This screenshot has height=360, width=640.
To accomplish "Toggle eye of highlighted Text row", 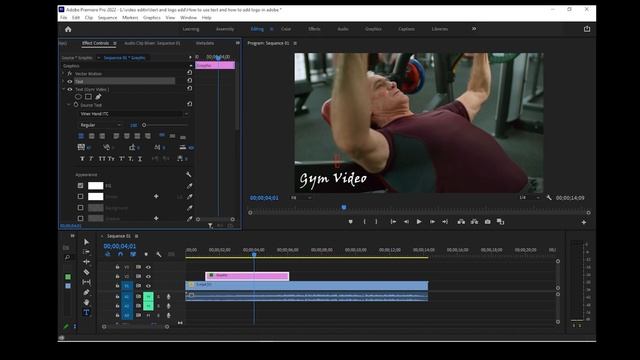I will [x=70, y=82].
